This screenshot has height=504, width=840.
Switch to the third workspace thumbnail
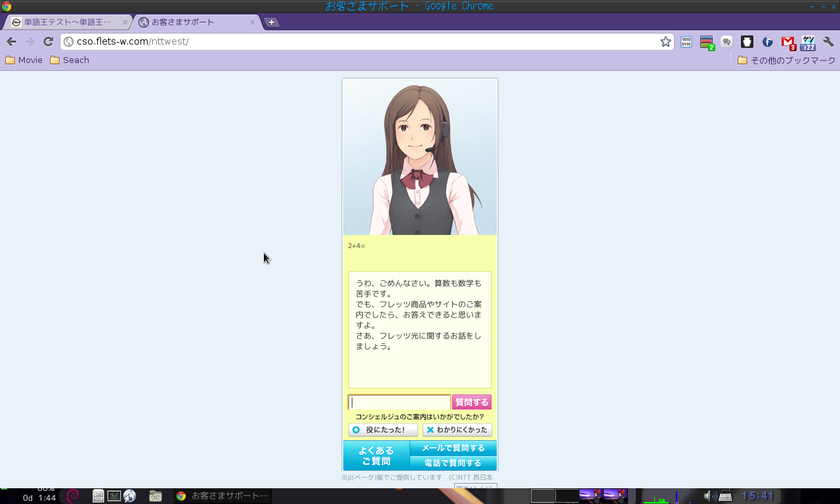[591, 496]
